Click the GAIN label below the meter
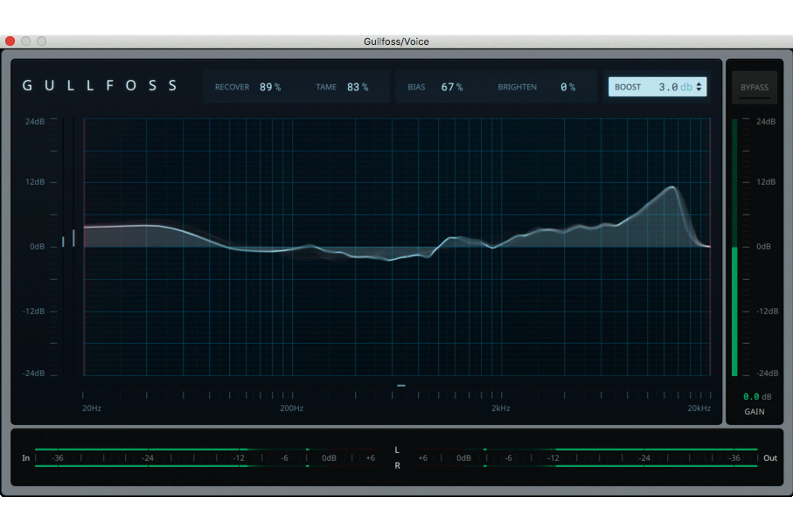 coord(754,412)
